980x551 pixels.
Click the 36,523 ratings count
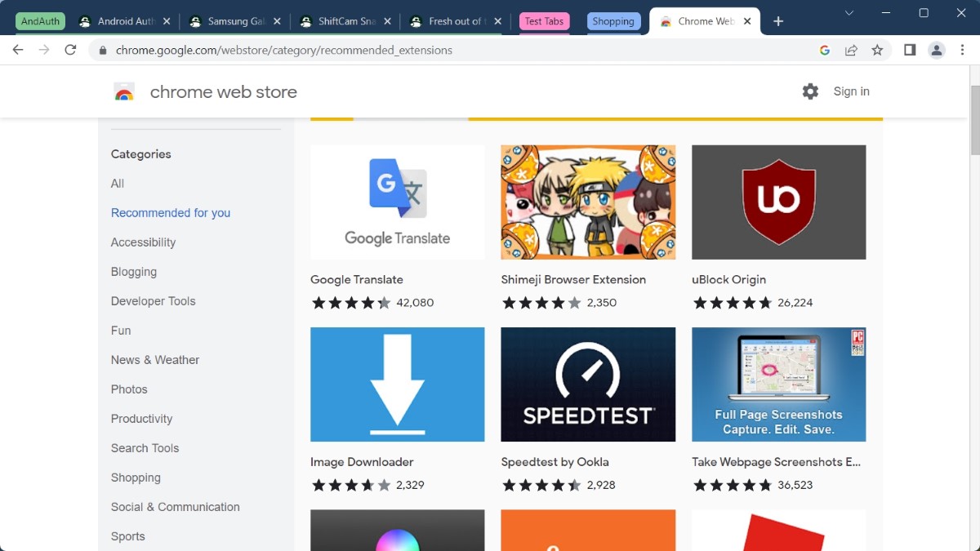click(795, 485)
